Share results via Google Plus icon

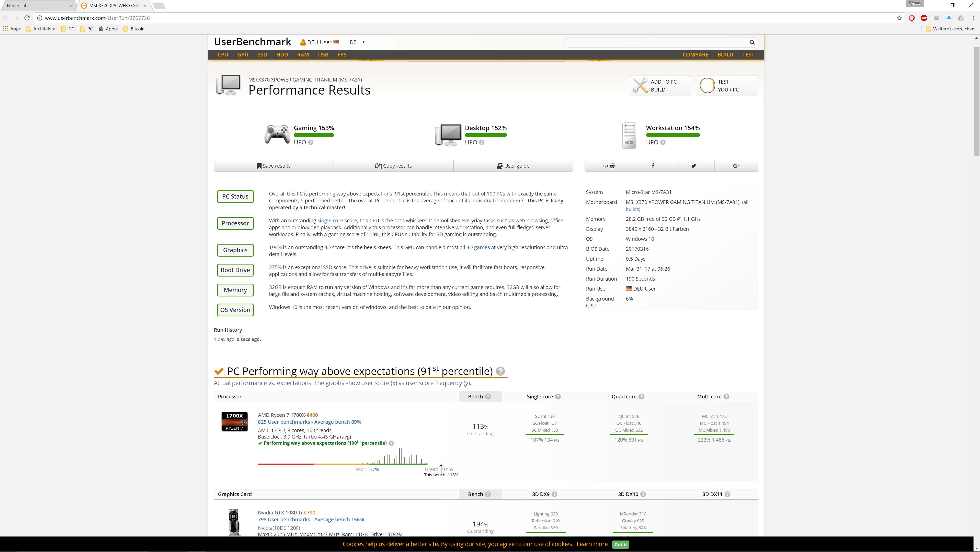(736, 166)
